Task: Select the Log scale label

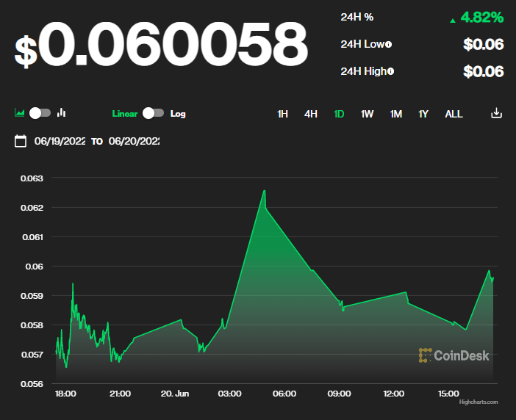Action: [178, 114]
